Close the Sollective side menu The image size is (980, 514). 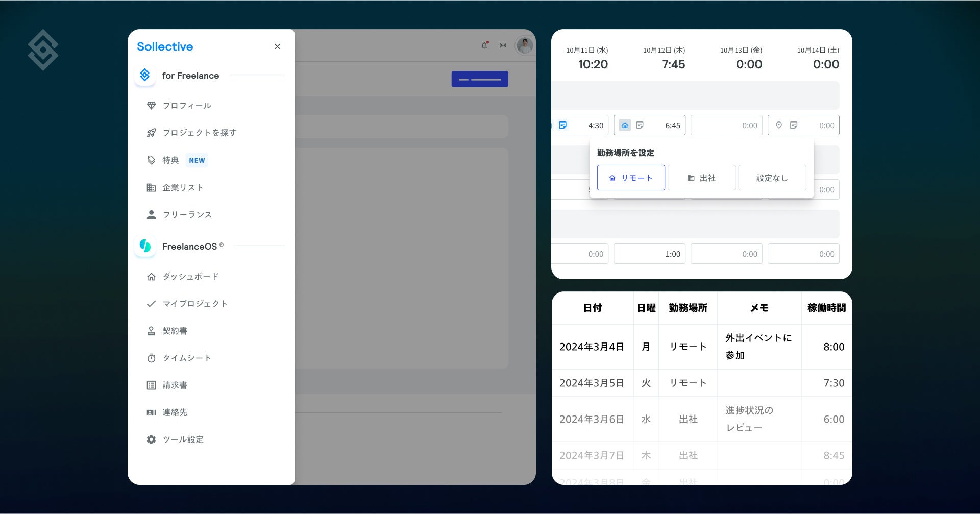[x=277, y=46]
